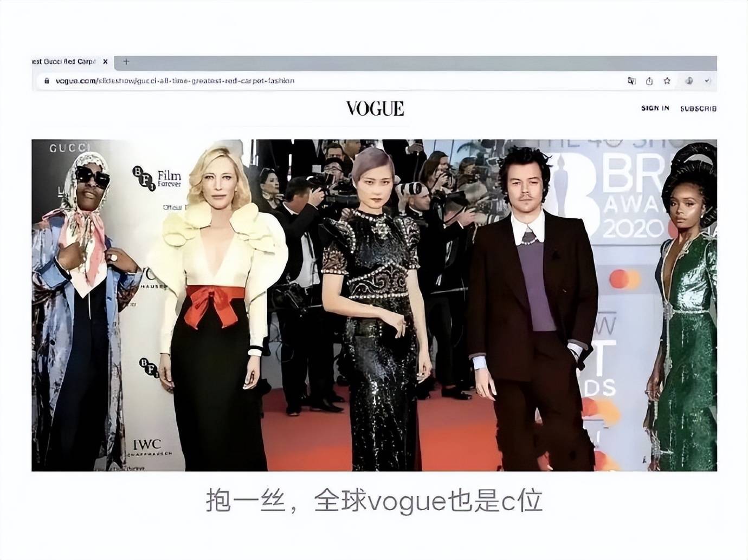Click the SUBSCRIBE link
748x560 pixels.
pyautogui.click(x=698, y=108)
